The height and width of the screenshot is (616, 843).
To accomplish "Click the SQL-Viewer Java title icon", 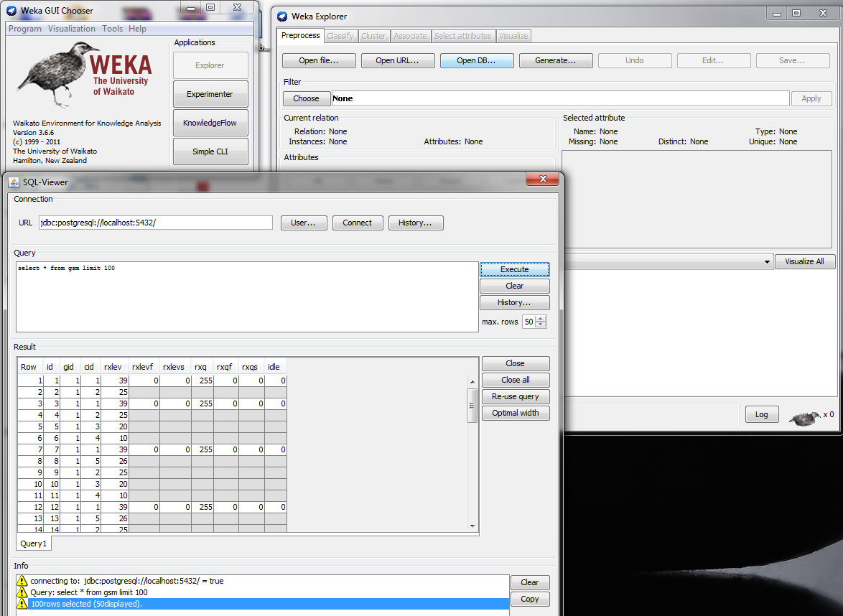I will [14, 183].
